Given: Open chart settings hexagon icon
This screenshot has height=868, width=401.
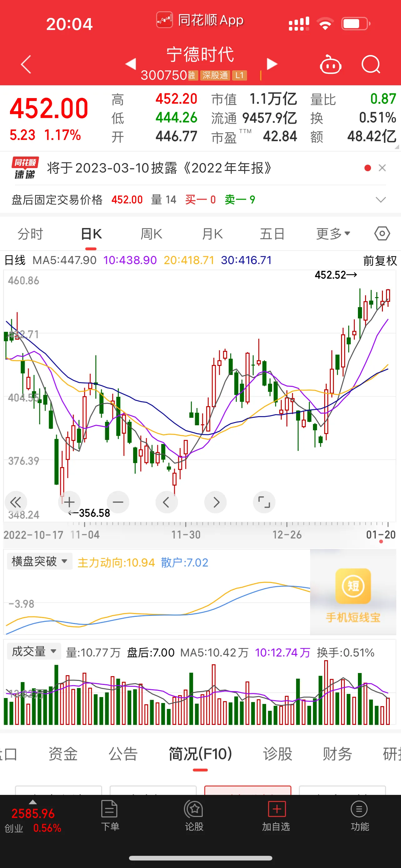Looking at the screenshot, I should [x=382, y=233].
